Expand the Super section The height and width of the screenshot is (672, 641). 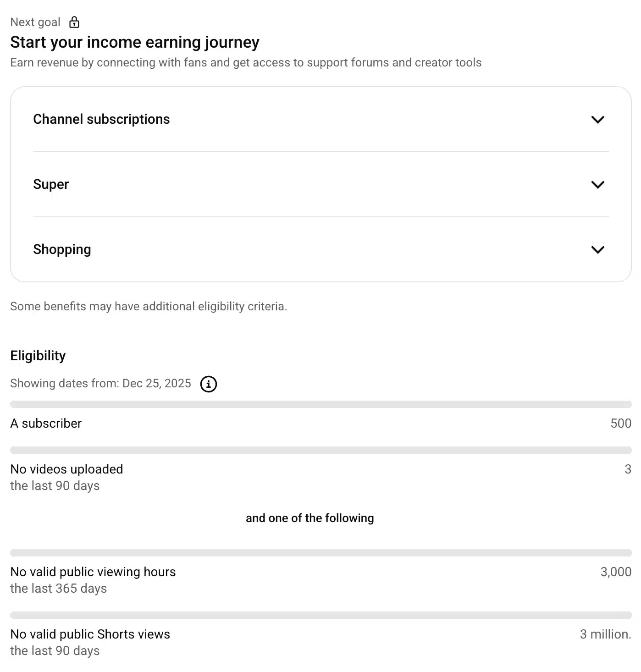click(x=50, y=184)
